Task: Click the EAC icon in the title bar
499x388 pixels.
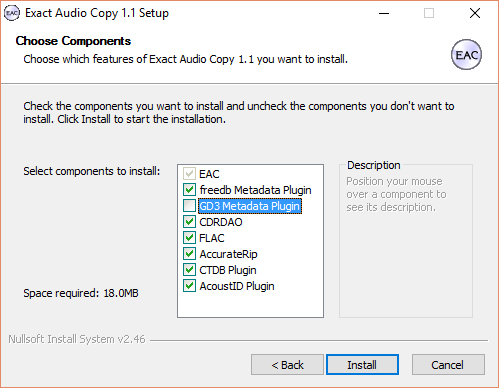Action: 12,13
